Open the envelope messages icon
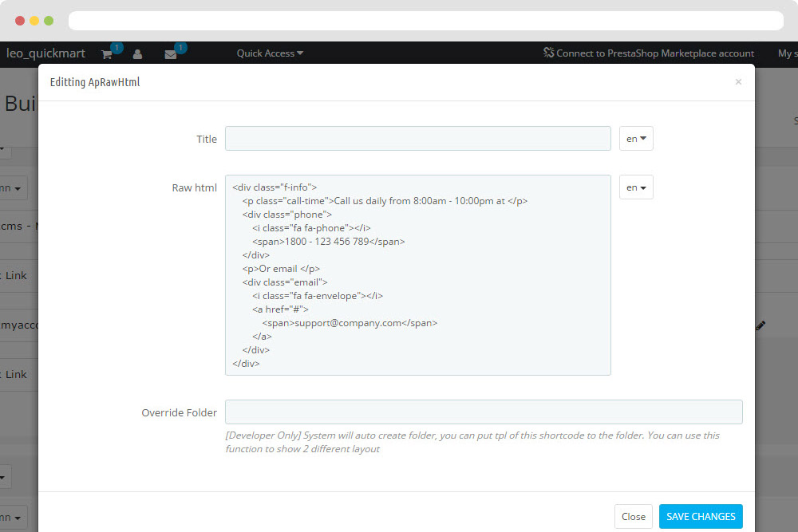 tap(170, 54)
